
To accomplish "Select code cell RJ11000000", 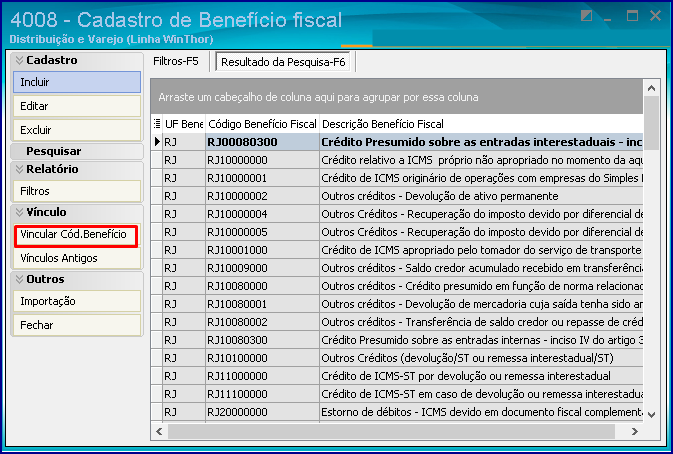I will tap(262, 376).
